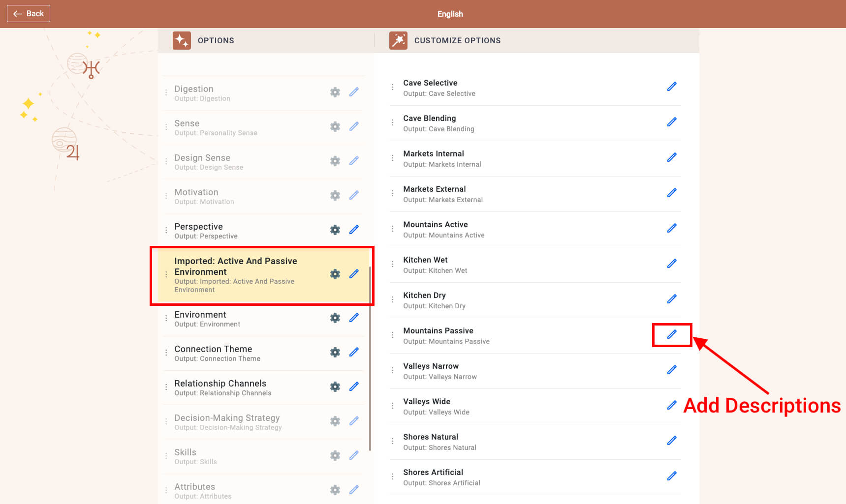The width and height of the screenshot is (846, 504).
Task: Click the Customize Options wand icon
Action: pos(398,40)
